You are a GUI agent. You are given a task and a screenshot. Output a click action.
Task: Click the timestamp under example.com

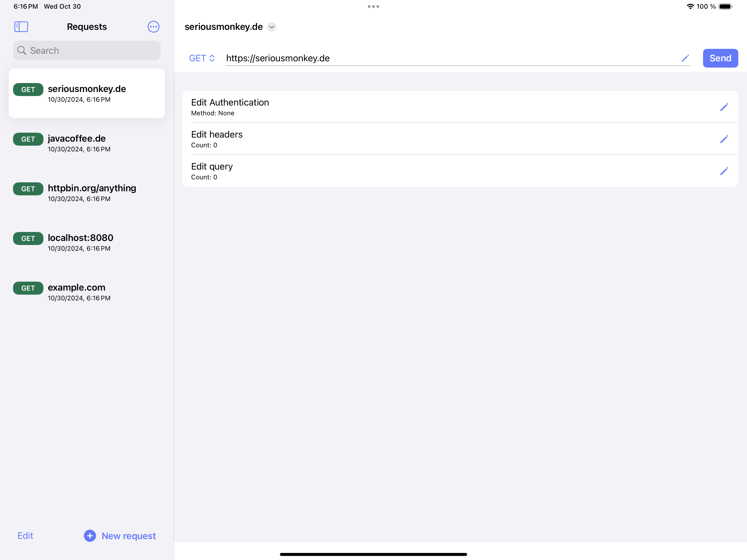tap(79, 298)
